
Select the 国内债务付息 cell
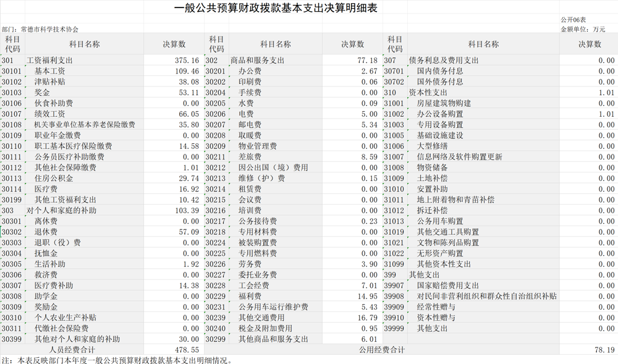(440, 71)
